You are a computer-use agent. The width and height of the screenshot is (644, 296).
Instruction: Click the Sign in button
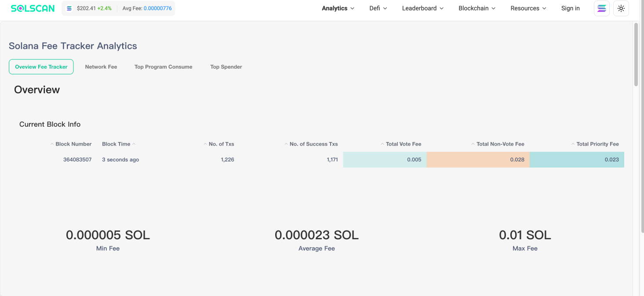click(570, 8)
